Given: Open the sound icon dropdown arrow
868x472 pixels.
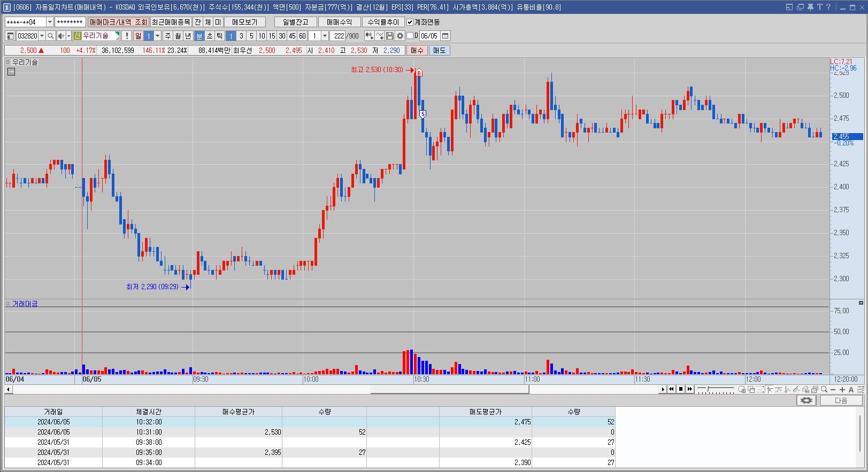Looking at the screenshot, I should (68, 36).
